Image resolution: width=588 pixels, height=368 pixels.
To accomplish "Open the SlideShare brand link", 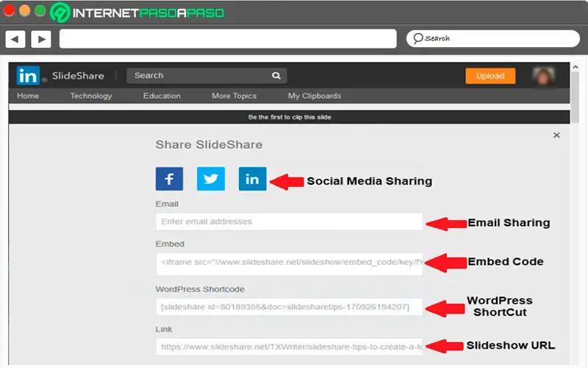I will pyautogui.click(x=78, y=76).
